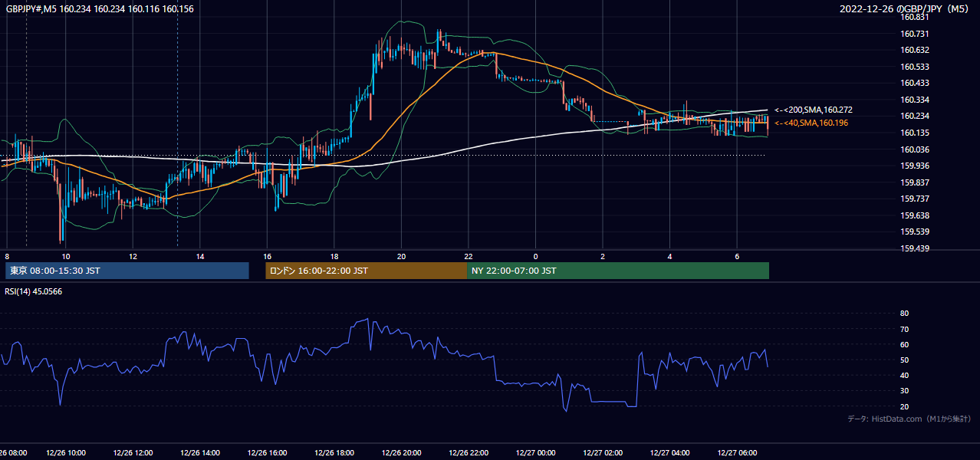
Task: Click price axis label 160.533
Action: click(914, 67)
